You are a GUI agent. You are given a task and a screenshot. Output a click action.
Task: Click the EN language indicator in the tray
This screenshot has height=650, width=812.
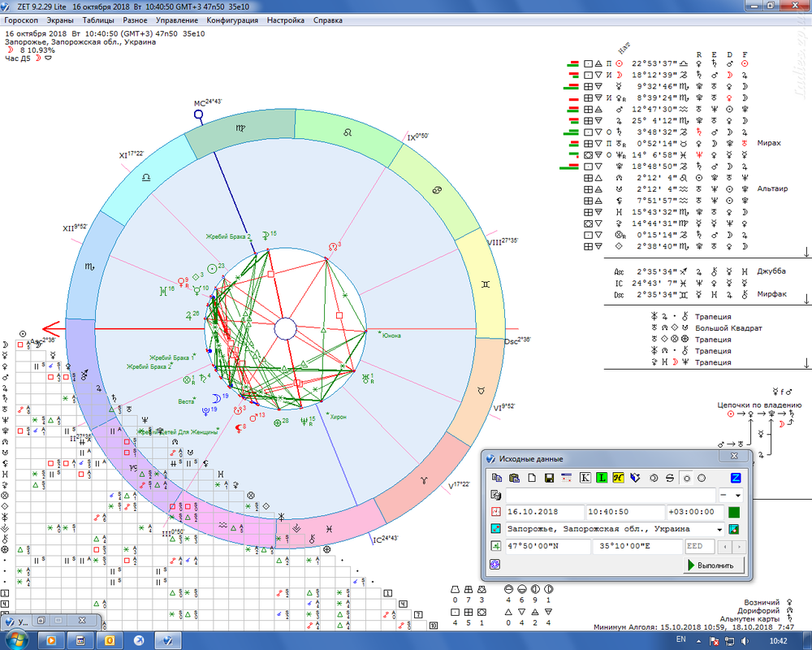point(681,639)
